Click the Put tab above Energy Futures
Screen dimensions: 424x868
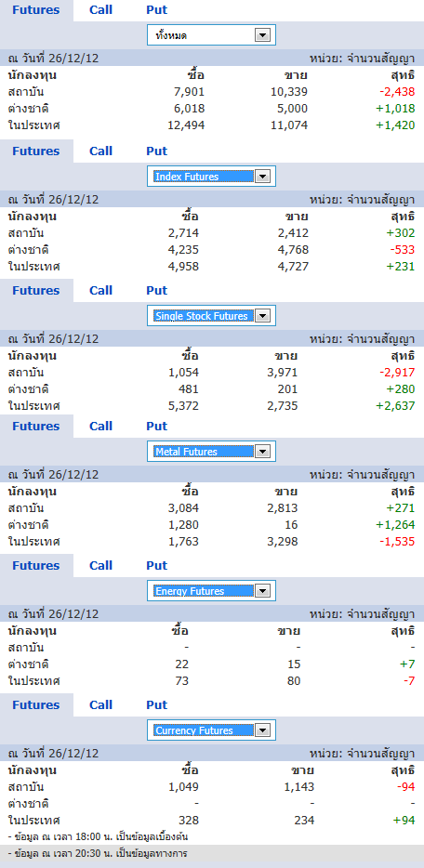point(156,566)
